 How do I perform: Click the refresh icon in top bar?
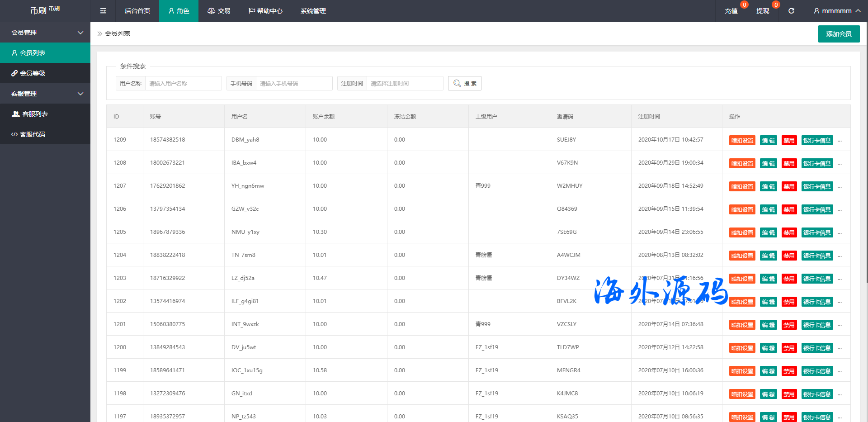791,11
